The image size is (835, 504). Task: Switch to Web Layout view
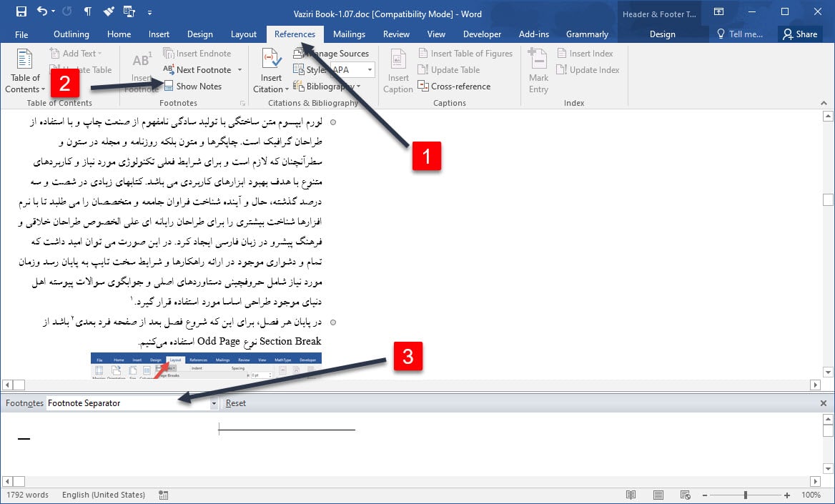pos(686,495)
